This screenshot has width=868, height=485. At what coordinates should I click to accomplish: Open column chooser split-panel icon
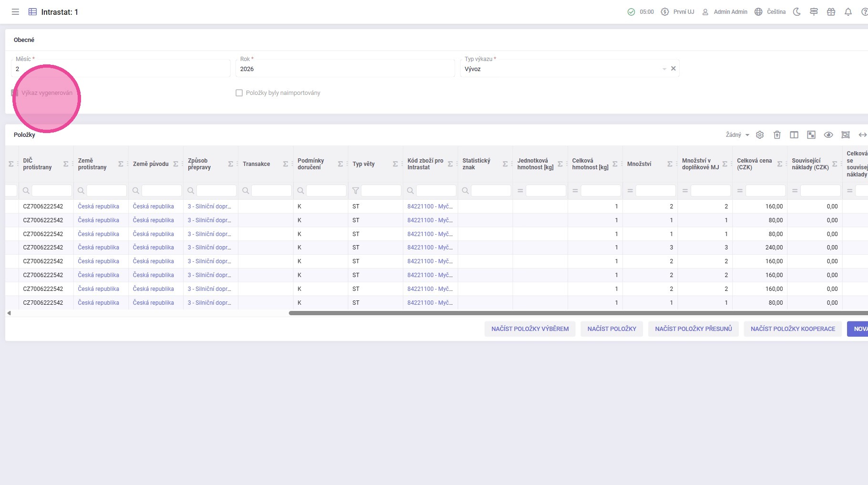pos(794,135)
